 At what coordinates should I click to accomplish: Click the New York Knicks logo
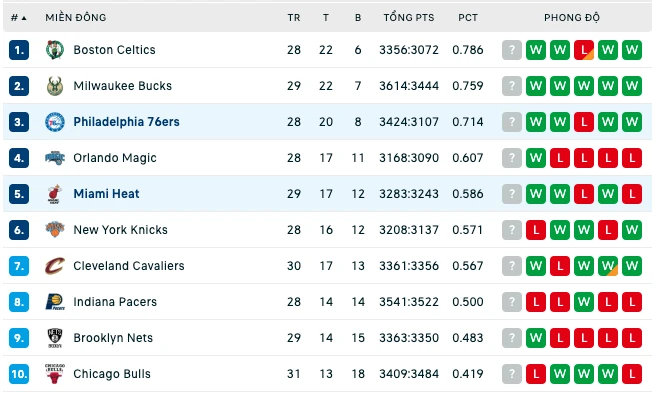[x=55, y=229]
